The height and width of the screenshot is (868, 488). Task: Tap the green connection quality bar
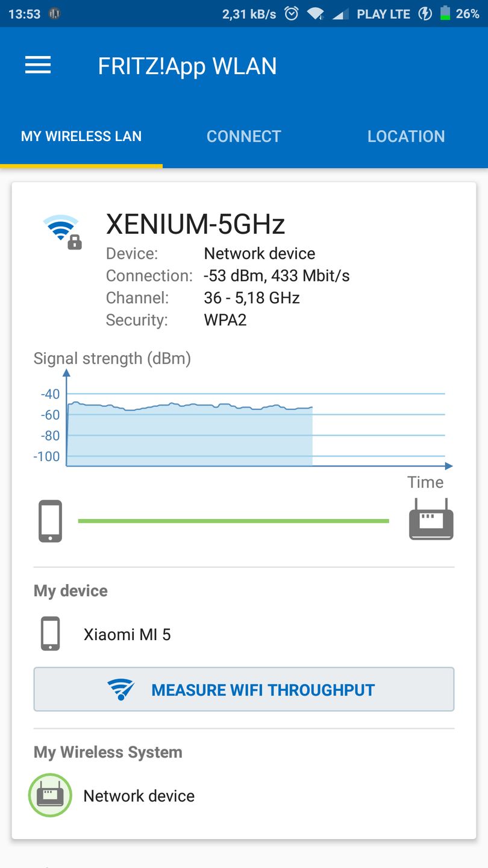click(x=234, y=521)
